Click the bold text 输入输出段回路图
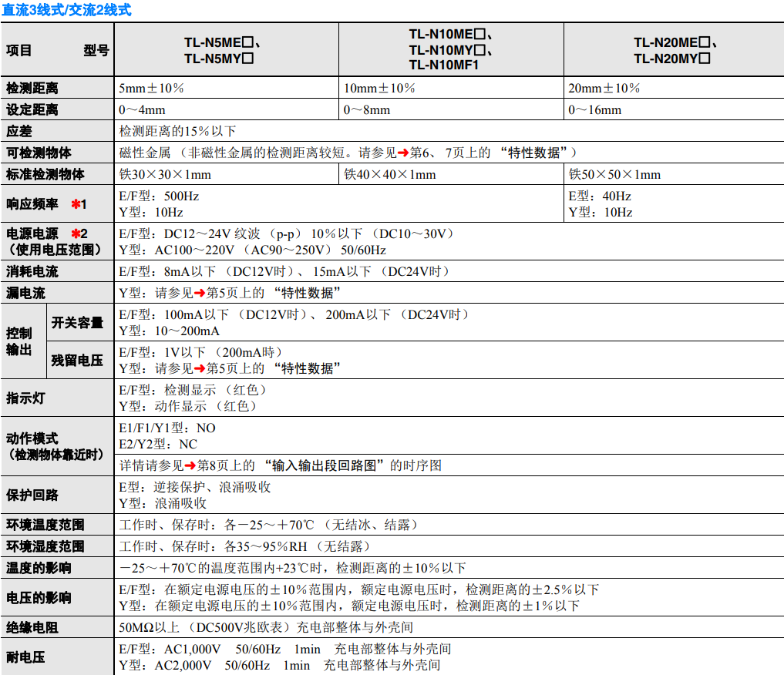784x675 pixels. (325, 466)
